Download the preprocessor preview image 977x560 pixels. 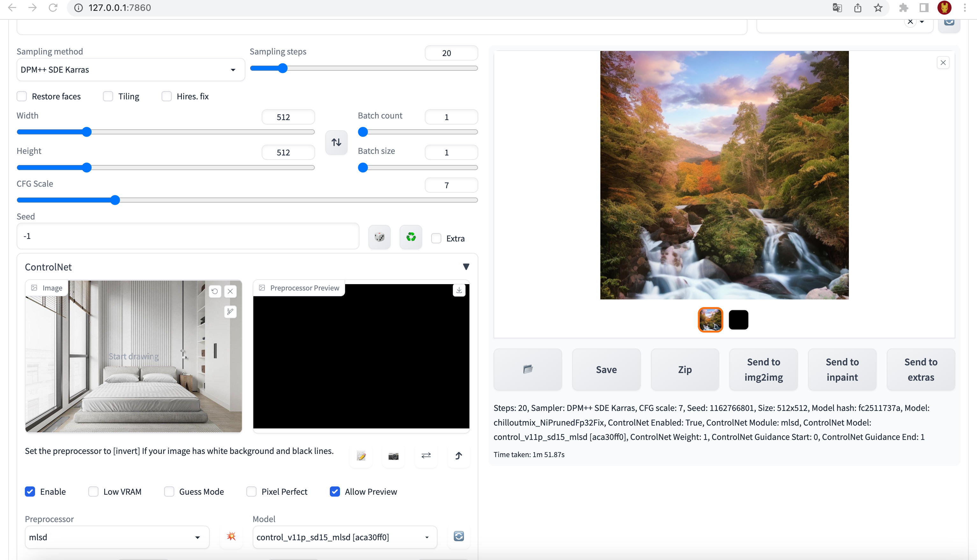point(459,291)
